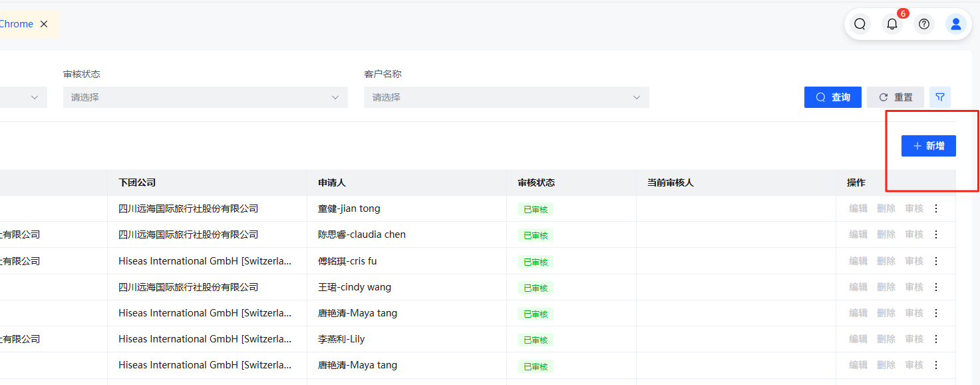Open more options for 李燕利-Lily row
Screen dimensions: 980x385
click(936, 339)
